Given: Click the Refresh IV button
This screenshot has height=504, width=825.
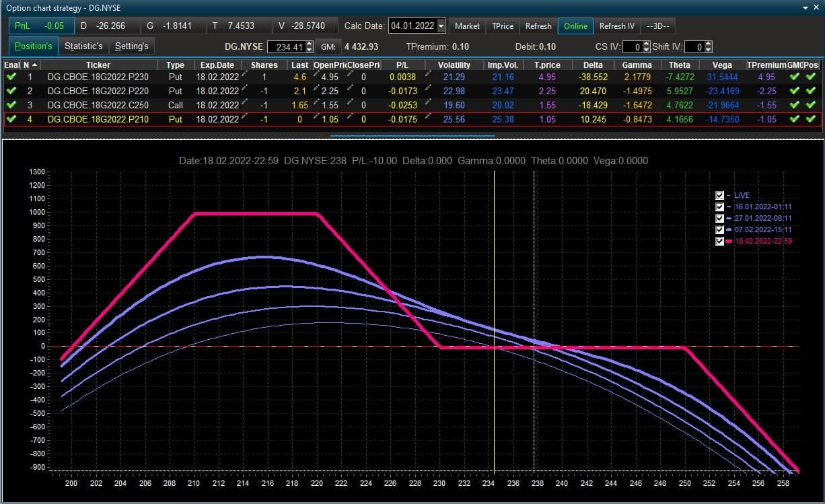Looking at the screenshot, I should (x=617, y=26).
